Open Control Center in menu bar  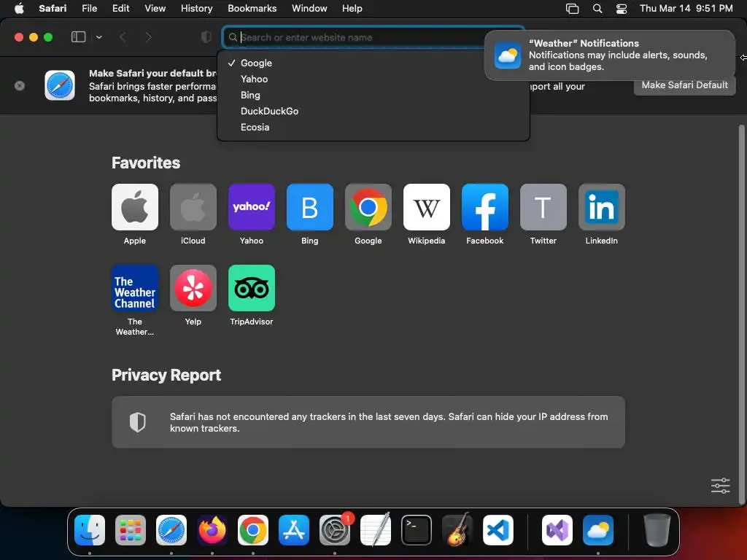622,9
